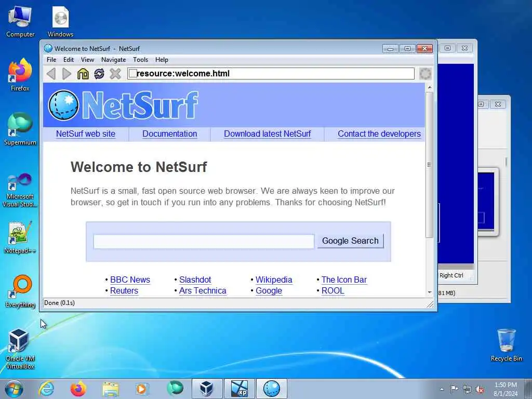This screenshot has height=399, width=532.
Task: Click the page scrollbar down arrow
Action: 430,292
